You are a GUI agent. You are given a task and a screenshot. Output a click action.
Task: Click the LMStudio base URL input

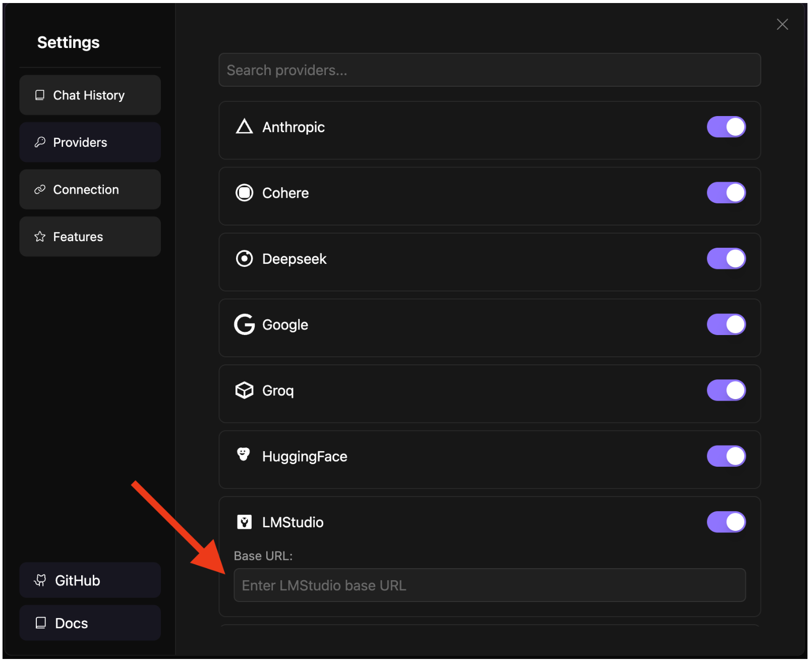pos(489,585)
